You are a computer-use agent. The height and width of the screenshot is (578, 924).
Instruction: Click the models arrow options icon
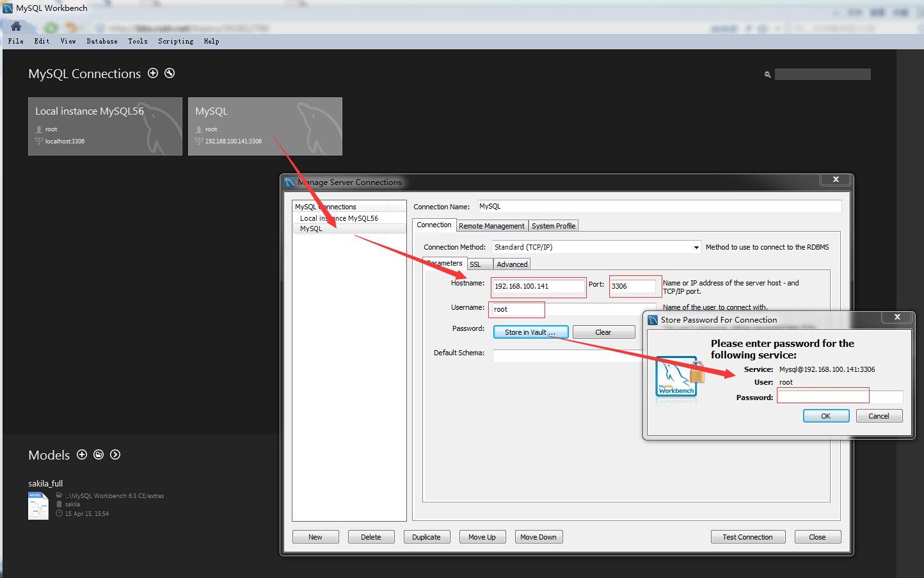(115, 454)
